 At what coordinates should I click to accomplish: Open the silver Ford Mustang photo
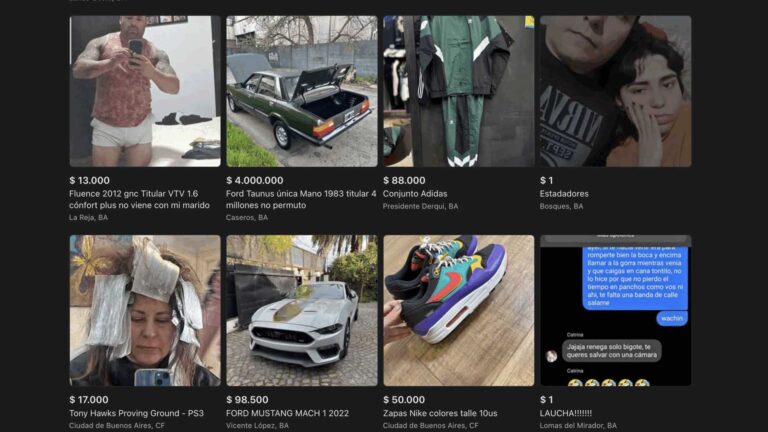coord(302,311)
